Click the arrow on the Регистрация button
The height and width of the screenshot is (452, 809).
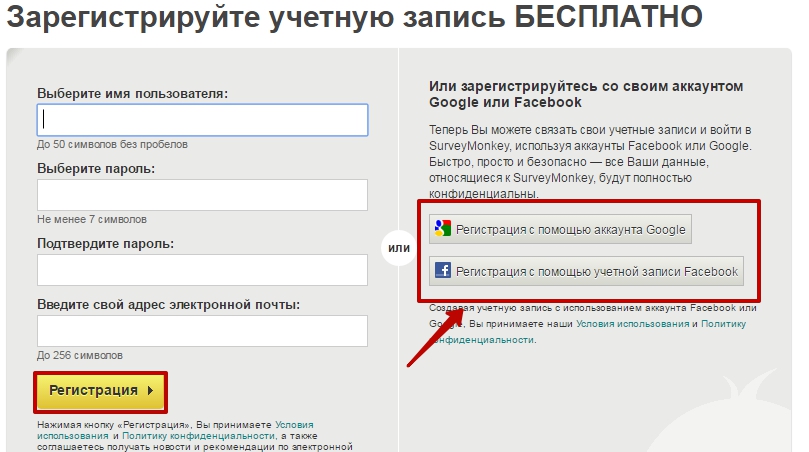tap(150, 391)
